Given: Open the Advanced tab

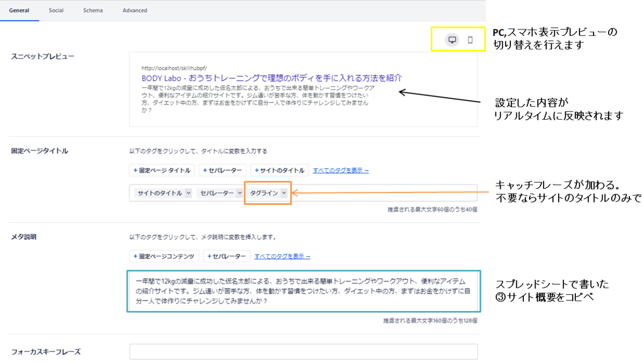Looking at the screenshot, I should click(135, 10).
